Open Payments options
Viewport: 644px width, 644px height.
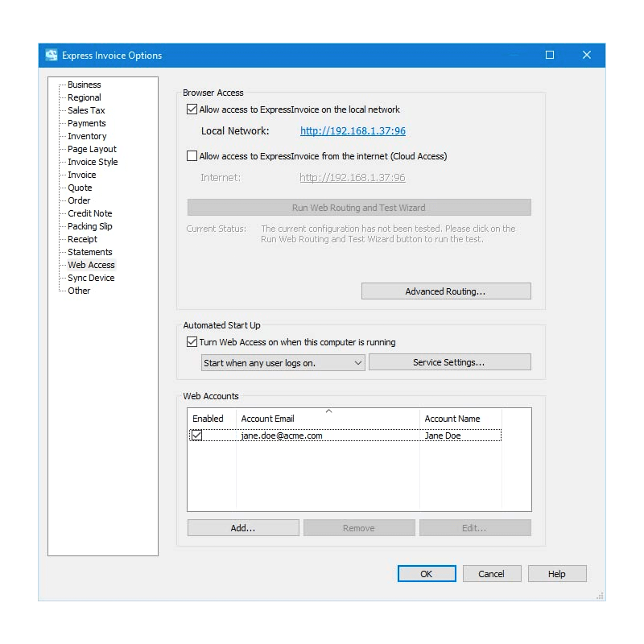[87, 123]
